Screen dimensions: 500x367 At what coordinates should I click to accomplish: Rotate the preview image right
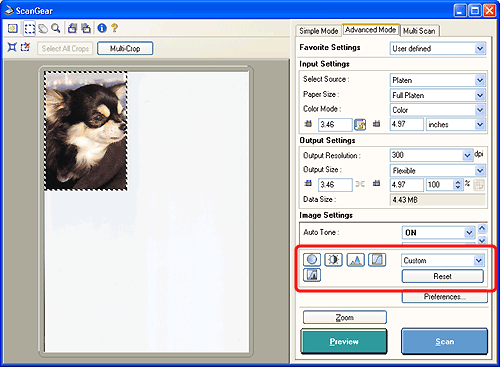click(x=86, y=28)
